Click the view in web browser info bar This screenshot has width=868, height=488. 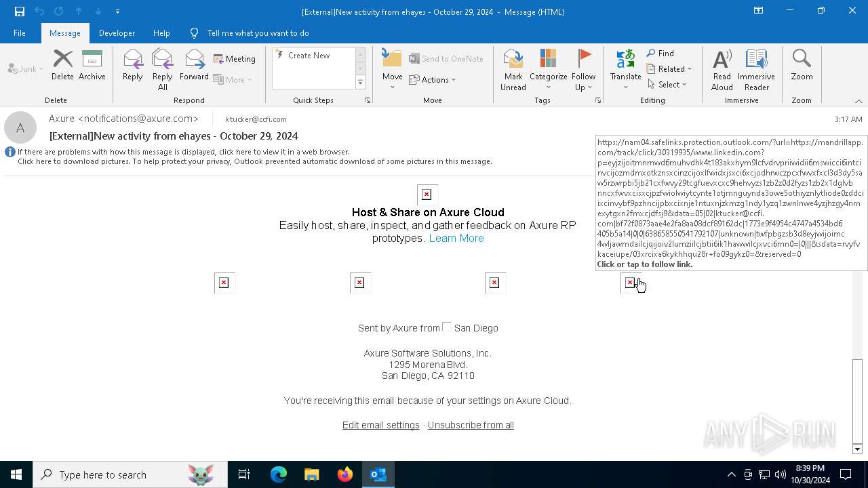pos(184,152)
